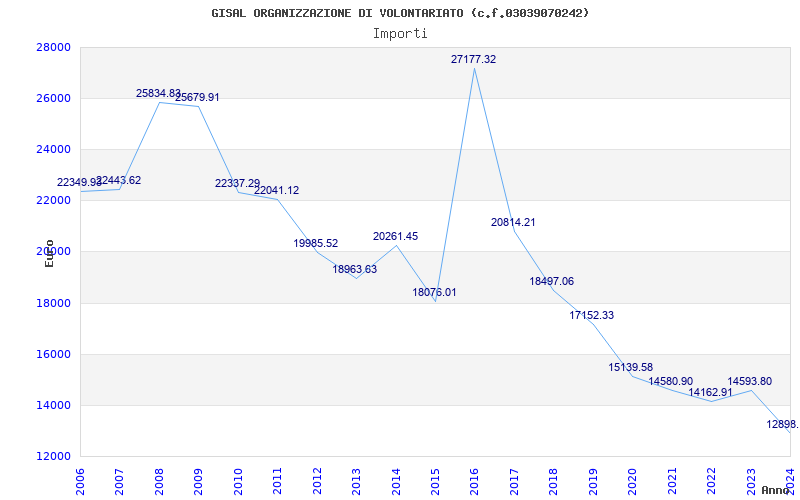The height and width of the screenshot is (500, 800).
Task: Select the data label 20261.45
Action: [395, 236]
